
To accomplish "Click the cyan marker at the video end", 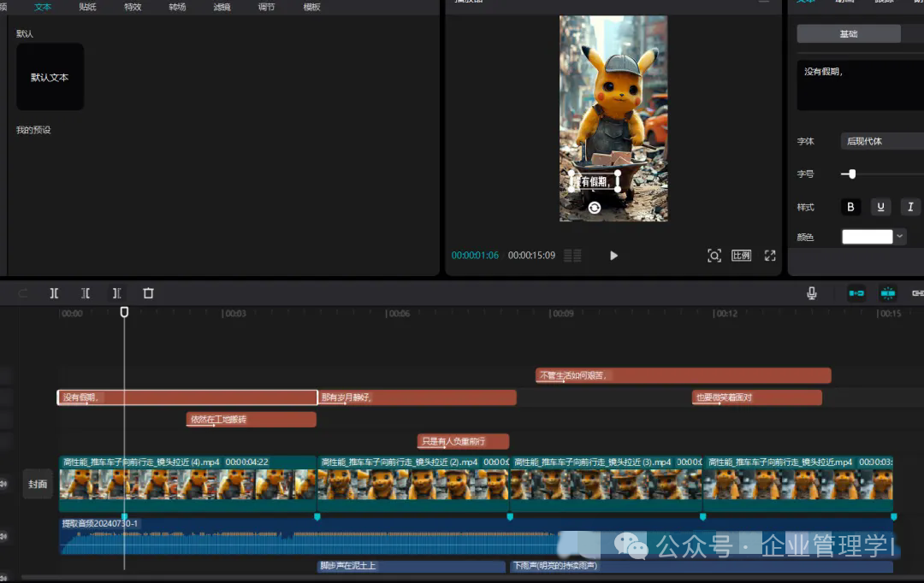I will [894, 516].
